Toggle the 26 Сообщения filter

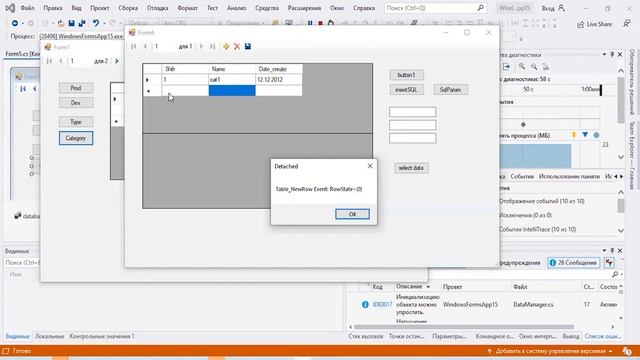click(573, 263)
